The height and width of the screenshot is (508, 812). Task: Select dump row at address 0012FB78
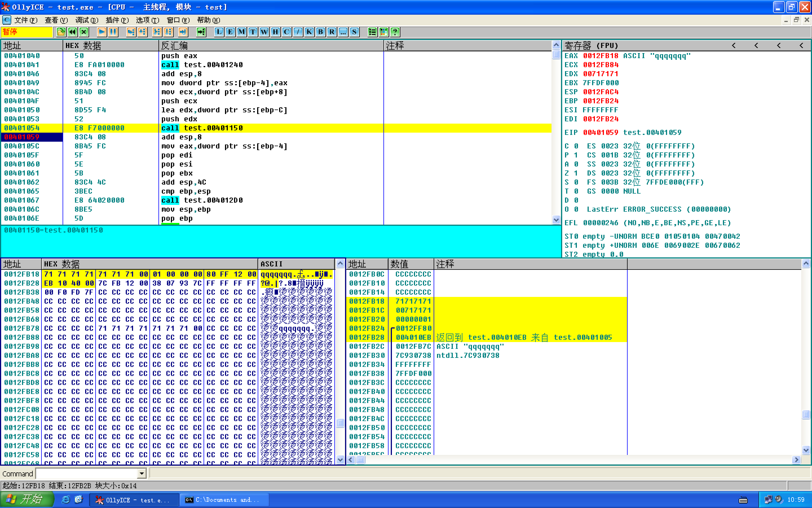(168, 328)
